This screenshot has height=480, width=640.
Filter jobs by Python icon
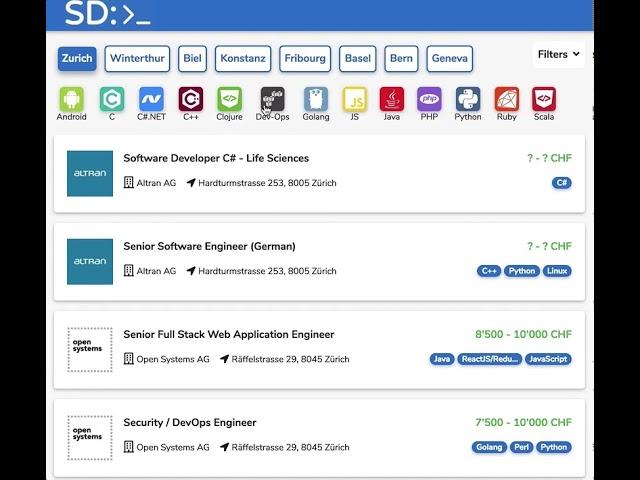pos(468,99)
